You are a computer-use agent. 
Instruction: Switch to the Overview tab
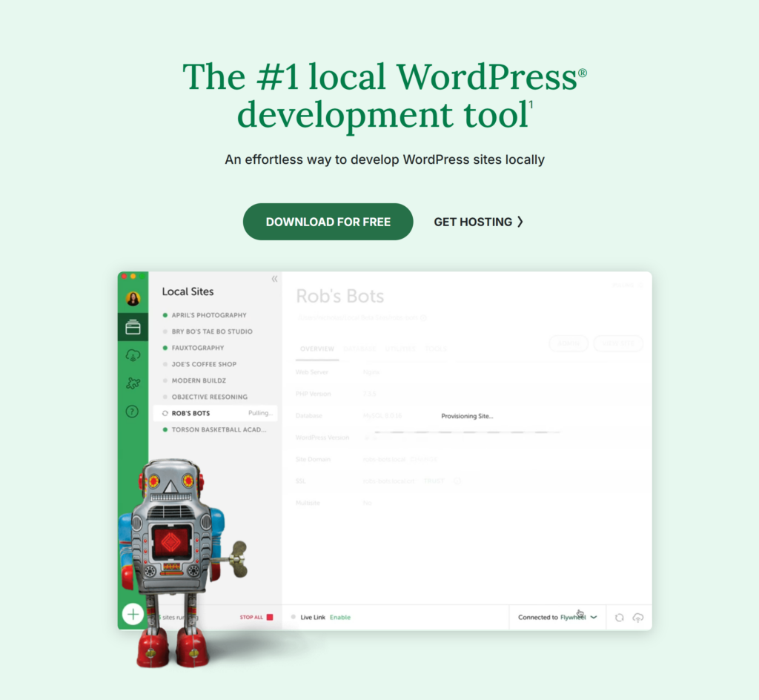(317, 349)
